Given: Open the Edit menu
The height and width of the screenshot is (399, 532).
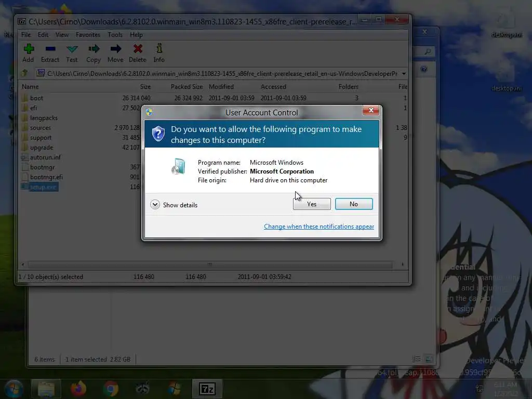Looking at the screenshot, I should pos(43,35).
